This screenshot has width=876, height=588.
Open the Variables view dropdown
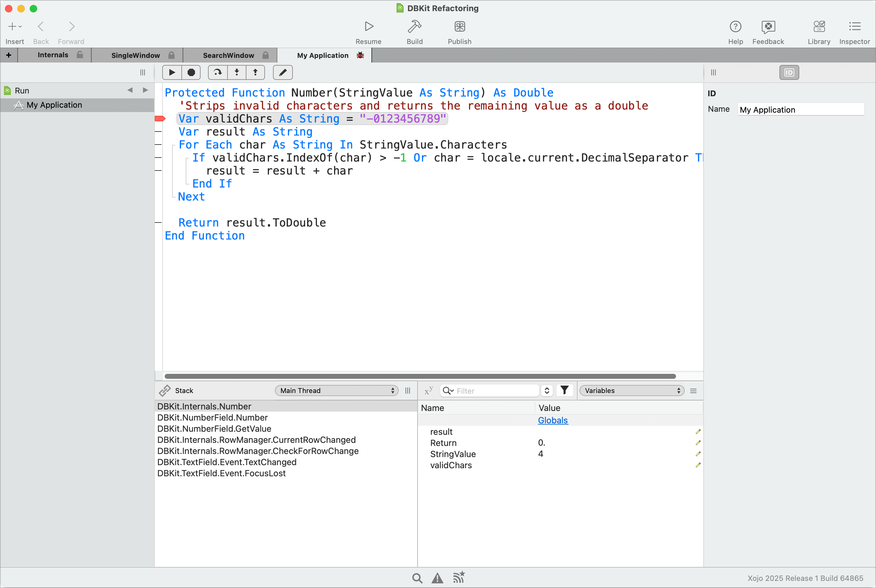click(x=631, y=390)
